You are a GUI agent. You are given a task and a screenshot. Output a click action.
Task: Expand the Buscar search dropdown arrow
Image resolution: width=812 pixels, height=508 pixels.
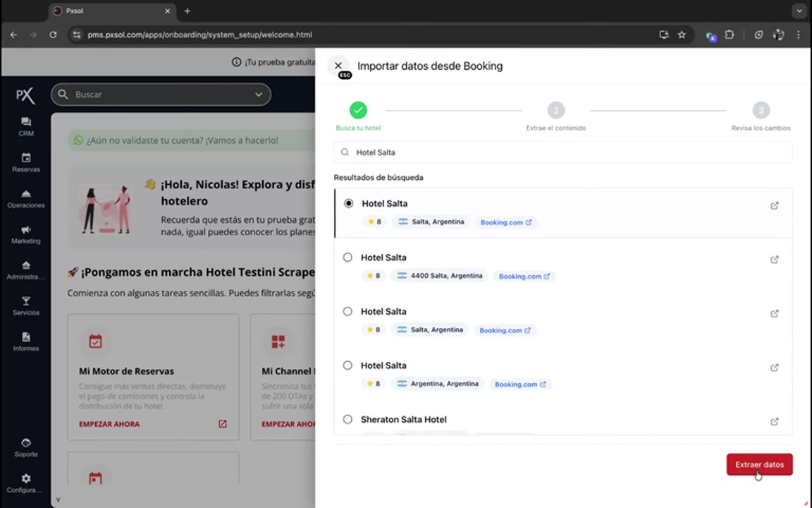(x=259, y=95)
